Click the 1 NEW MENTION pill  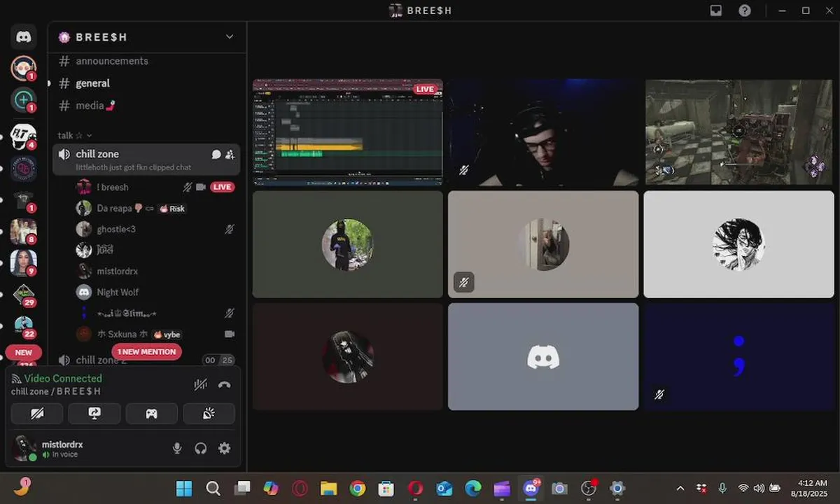[146, 351]
